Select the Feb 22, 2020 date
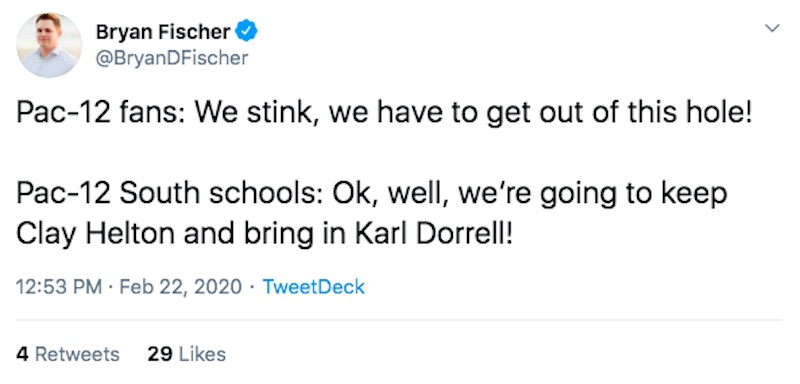Image resolution: width=800 pixels, height=384 pixels. tap(180, 287)
